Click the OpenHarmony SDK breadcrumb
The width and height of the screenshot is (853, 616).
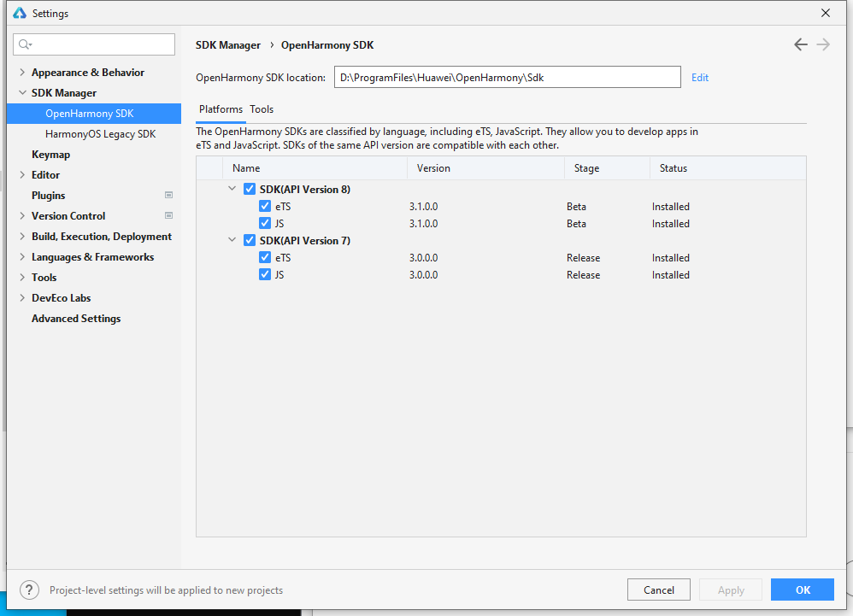coord(327,45)
